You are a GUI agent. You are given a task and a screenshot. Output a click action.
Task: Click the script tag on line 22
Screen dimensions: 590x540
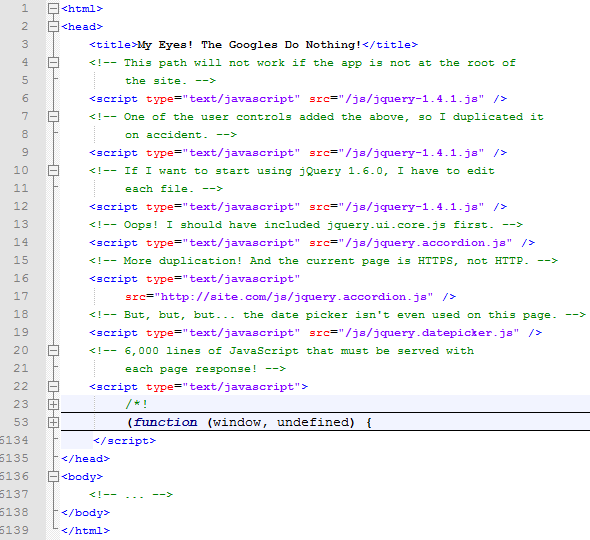199,387
